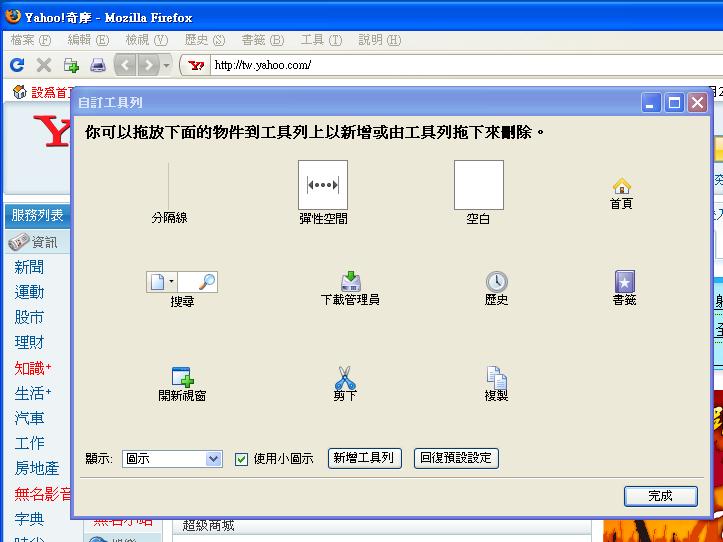This screenshot has height=542, width=723.
Task: Click the 服務列表 header on Yahoo page
Action: point(37,215)
